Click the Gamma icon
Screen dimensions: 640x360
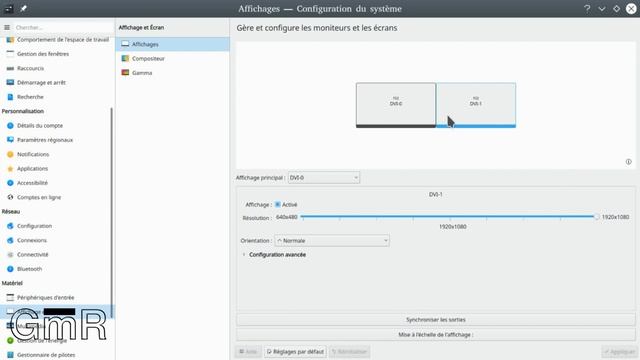(x=125, y=73)
